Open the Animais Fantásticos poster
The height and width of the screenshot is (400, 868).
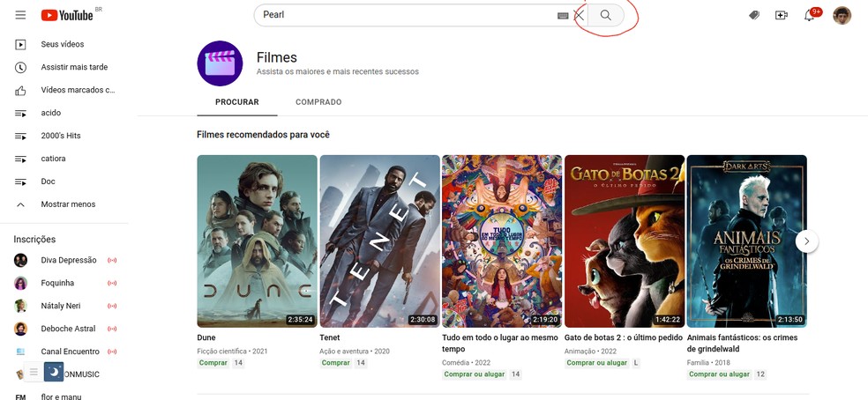pyautogui.click(x=747, y=241)
